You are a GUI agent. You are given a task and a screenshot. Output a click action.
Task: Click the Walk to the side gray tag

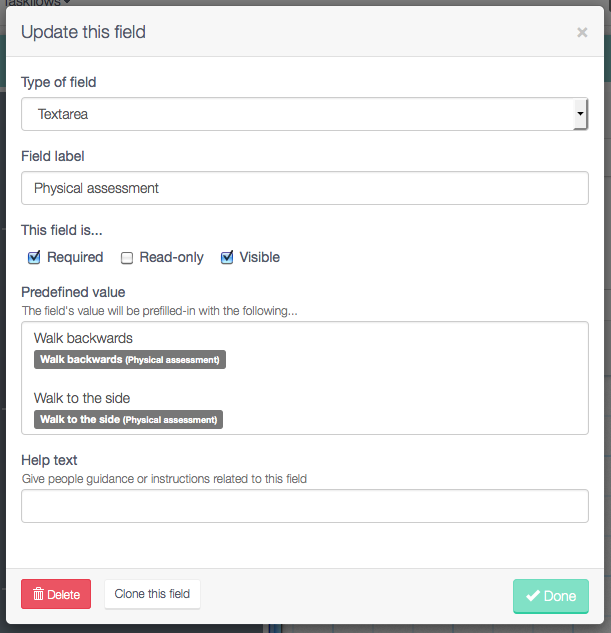coord(128,419)
